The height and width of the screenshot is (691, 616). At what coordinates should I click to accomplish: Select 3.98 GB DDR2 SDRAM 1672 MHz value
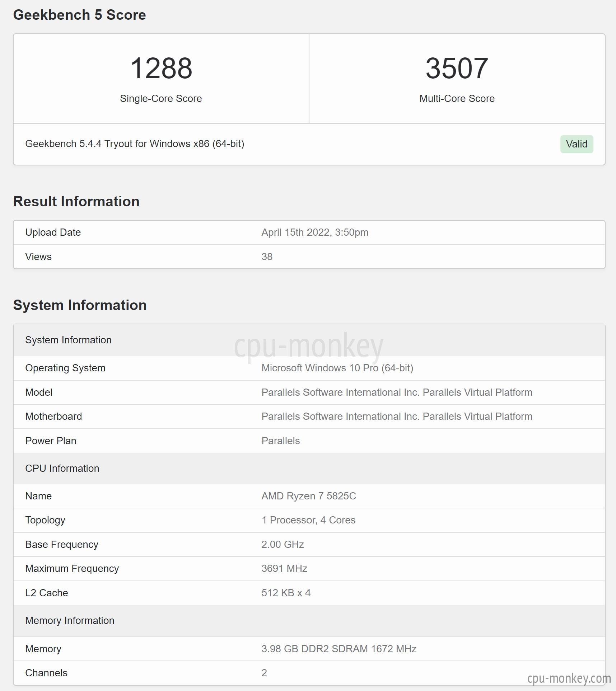[x=339, y=649]
